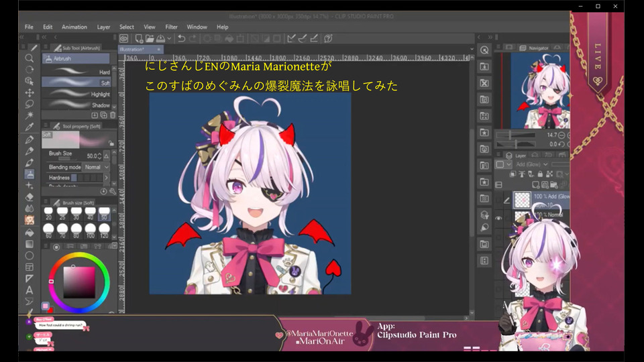Click the New canvas icon
644x362 pixels.
tap(139, 39)
